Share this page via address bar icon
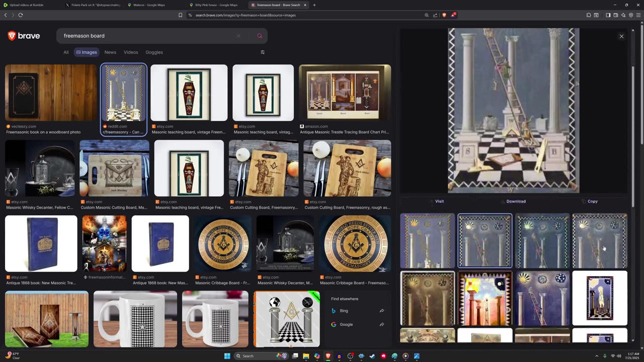Viewport: 644px width, 362px height. 435,15
